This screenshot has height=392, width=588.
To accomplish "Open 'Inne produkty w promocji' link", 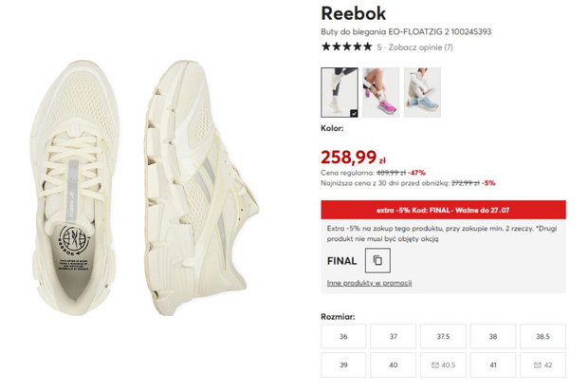I will 369,283.
